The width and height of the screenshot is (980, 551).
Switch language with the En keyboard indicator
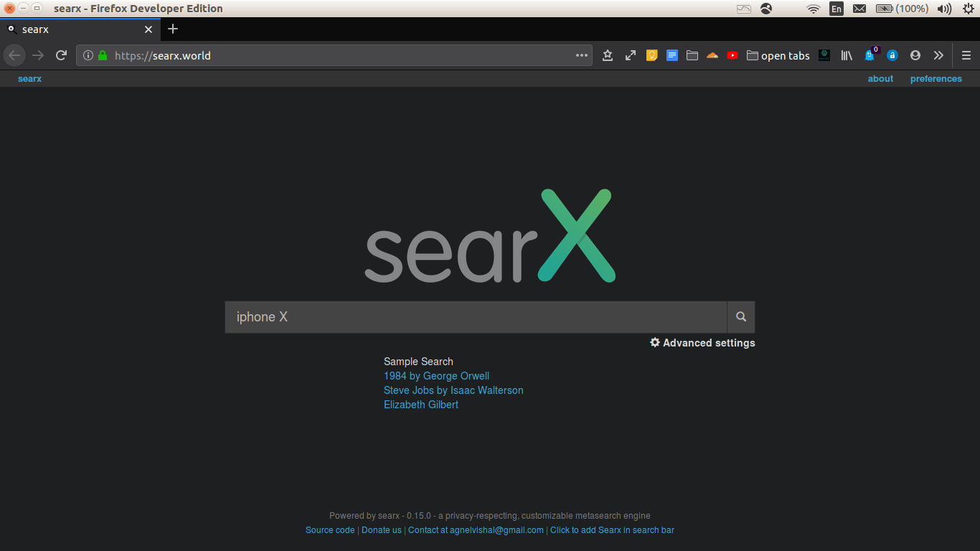click(837, 9)
